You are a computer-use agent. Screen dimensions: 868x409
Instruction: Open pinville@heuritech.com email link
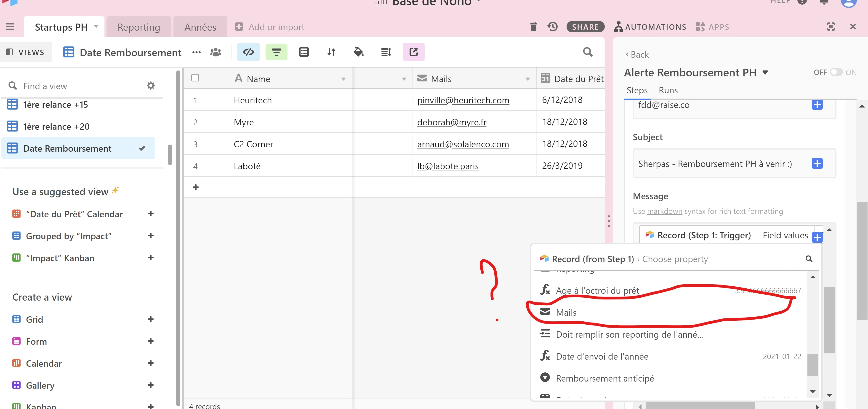pos(463,100)
